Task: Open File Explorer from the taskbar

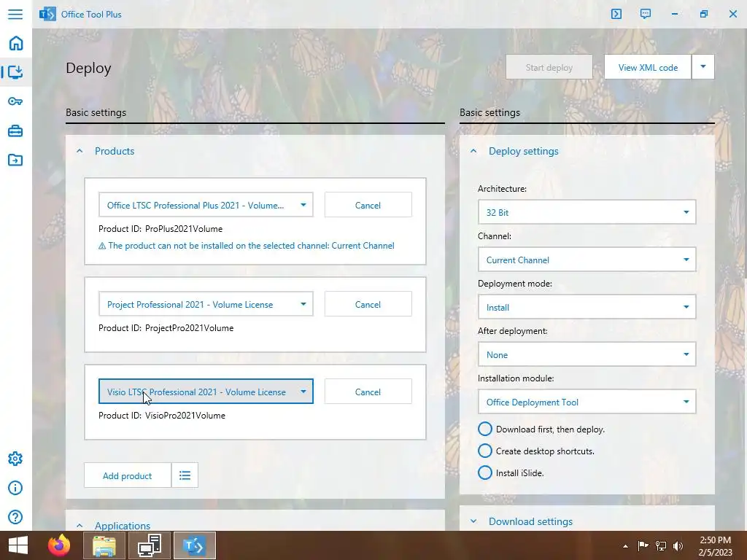Action: [104, 545]
